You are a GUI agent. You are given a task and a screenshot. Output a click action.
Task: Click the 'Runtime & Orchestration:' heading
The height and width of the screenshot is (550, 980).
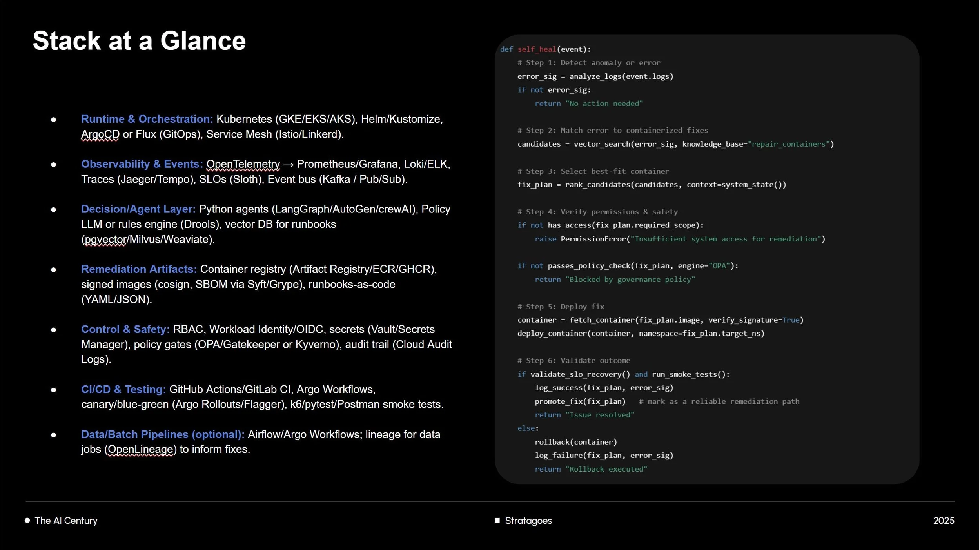[x=147, y=119]
